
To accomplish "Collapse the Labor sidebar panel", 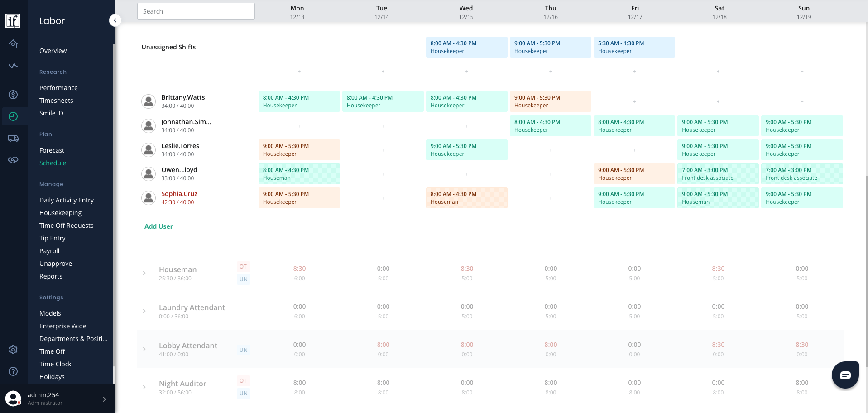I will click(x=115, y=20).
